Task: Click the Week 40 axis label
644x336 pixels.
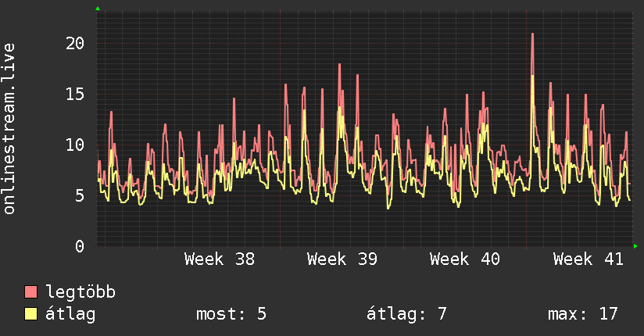Action: pos(465,259)
